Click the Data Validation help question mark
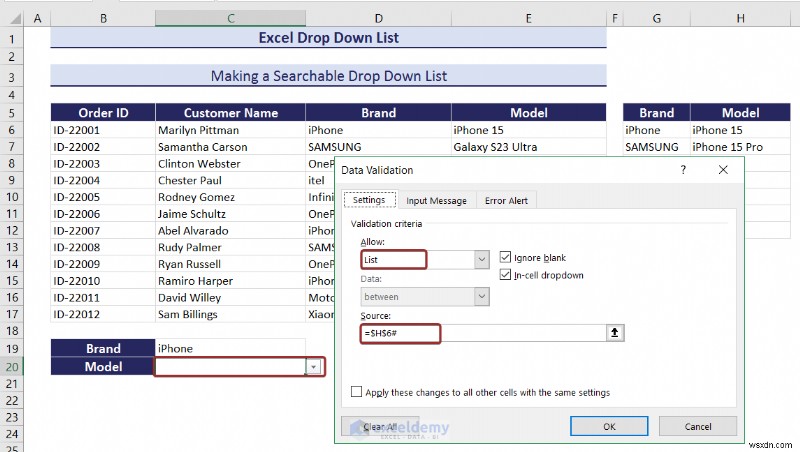The width and height of the screenshot is (800, 452). 683,170
